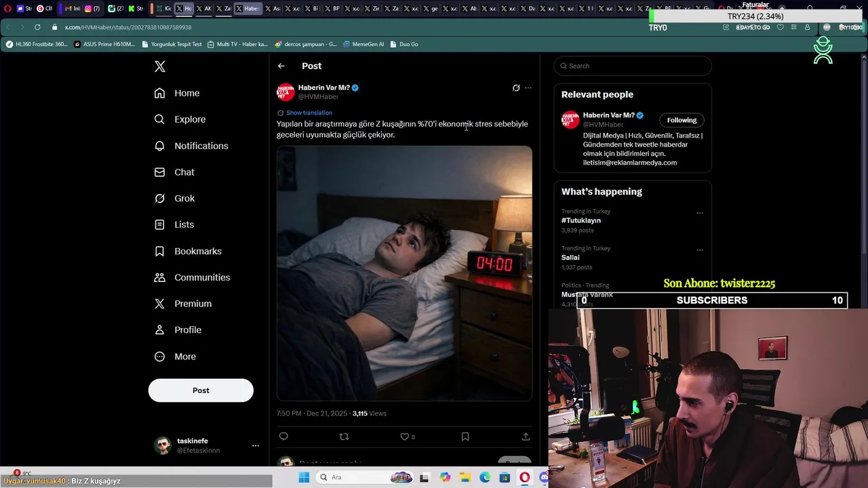
Task: Focus the X Search field
Action: click(633, 66)
